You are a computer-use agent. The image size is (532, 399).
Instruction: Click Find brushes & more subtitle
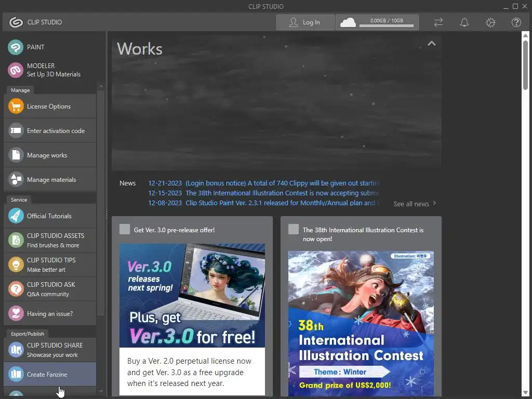(x=53, y=245)
